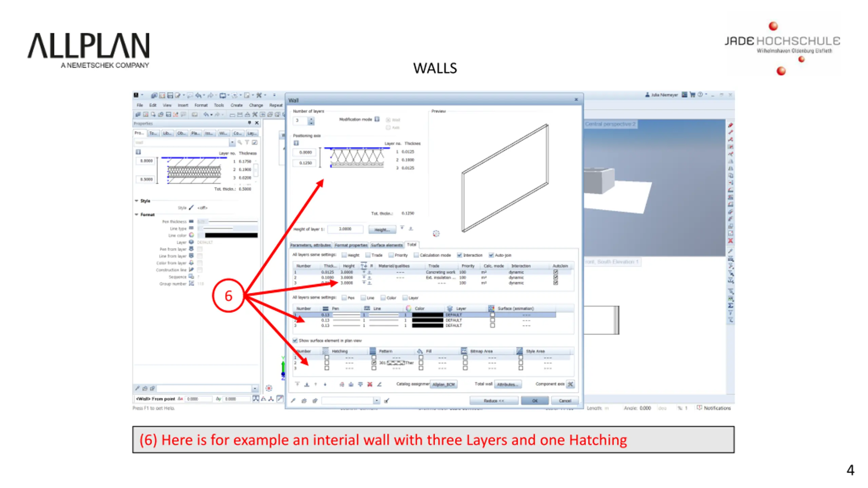Open the favorites dropdown at Wall dialog bottom
The height and width of the screenshot is (488, 868).
[x=376, y=401]
